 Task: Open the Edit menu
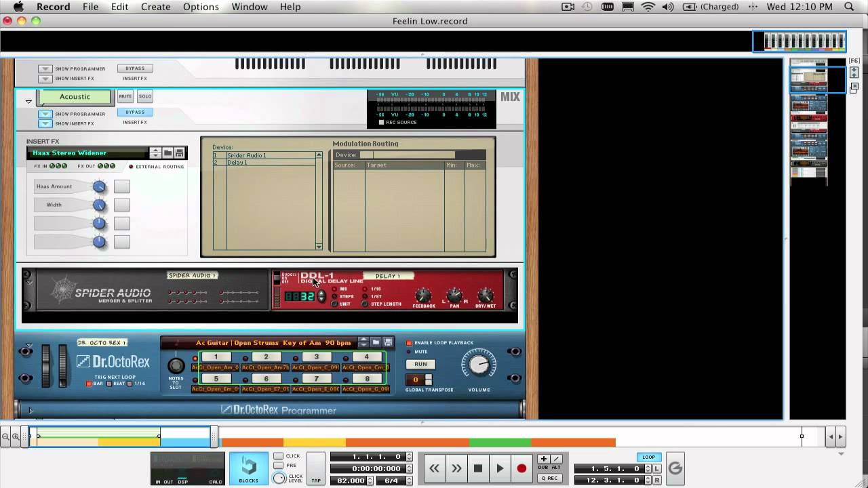point(120,7)
